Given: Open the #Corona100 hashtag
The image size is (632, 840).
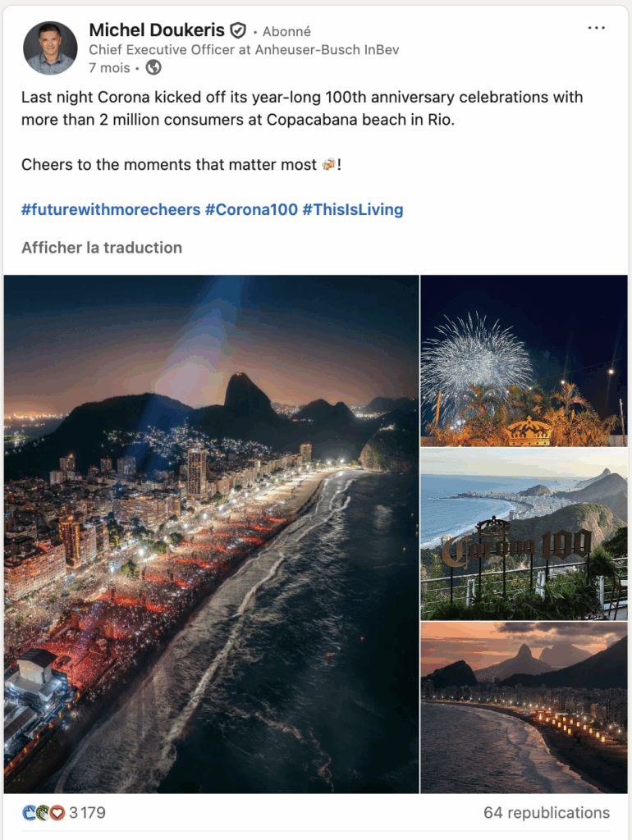Looking at the screenshot, I should 251,209.
